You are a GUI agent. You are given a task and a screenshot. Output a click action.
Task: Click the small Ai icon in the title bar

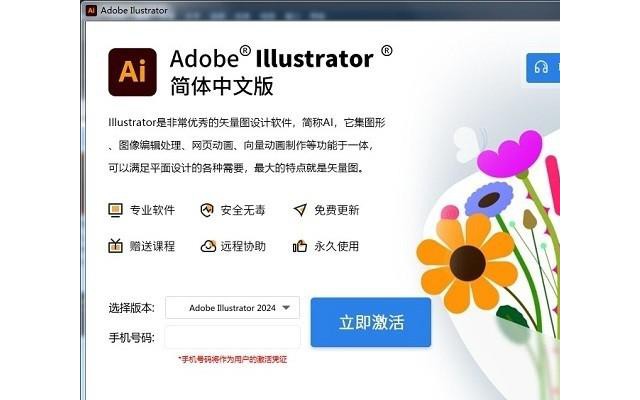[91, 10]
